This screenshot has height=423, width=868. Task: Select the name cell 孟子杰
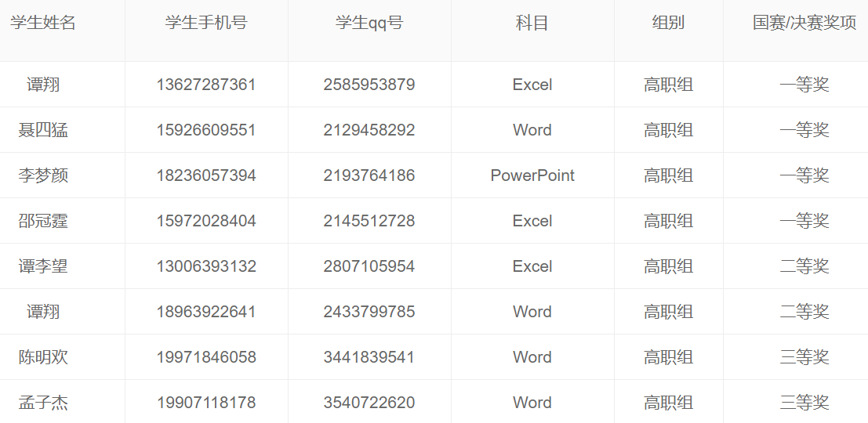coord(43,402)
